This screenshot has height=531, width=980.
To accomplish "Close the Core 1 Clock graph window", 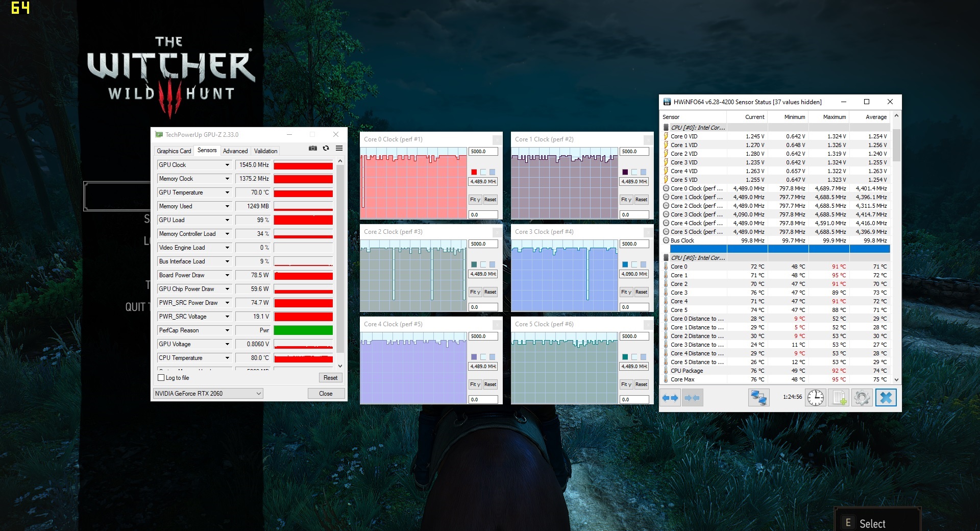I will pyautogui.click(x=647, y=139).
